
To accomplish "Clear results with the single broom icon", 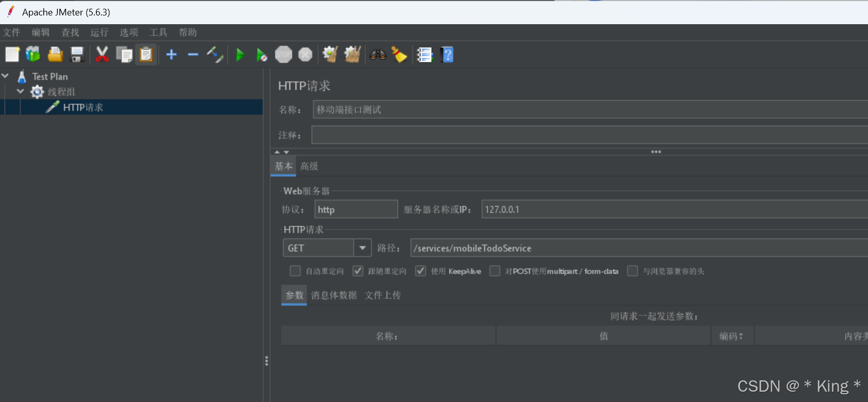I will tap(330, 54).
